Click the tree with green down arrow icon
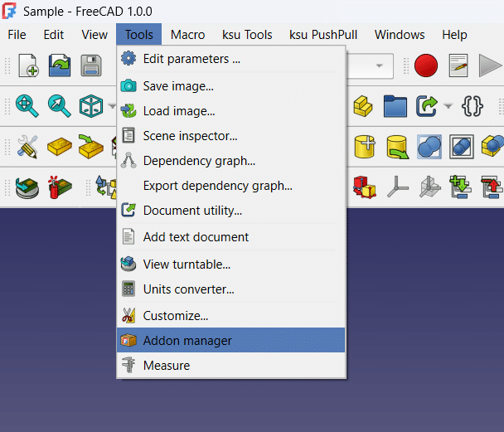This screenshot has width=504, height=432. click(x=460, y=187)
